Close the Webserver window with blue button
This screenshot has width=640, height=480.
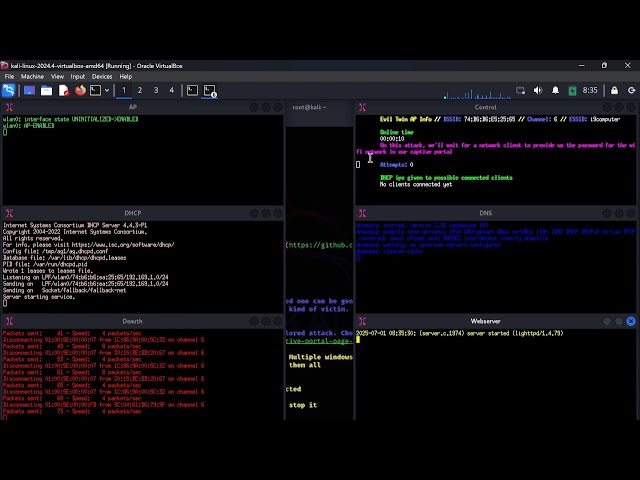[x=631, y=321]
